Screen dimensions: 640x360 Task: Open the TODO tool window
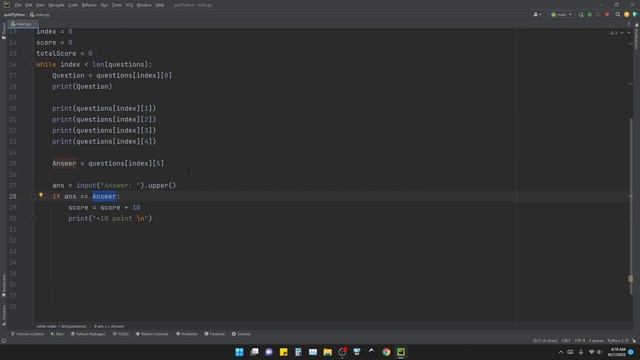click(x=121, y=334)
